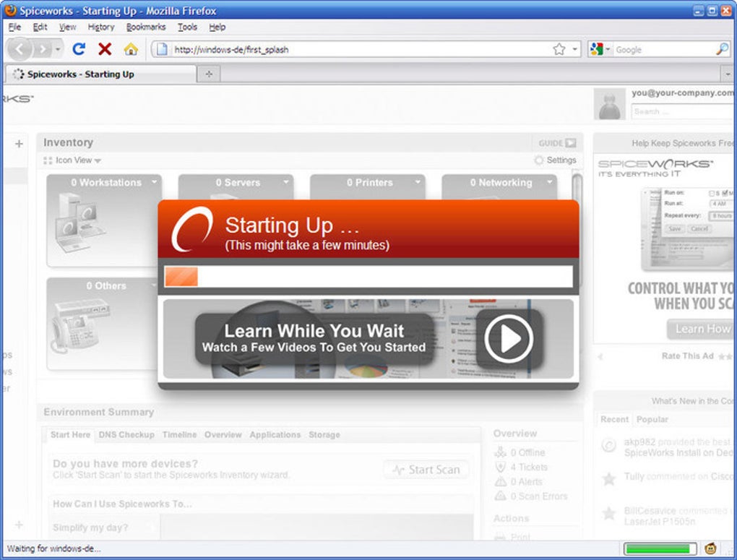The height and width of the screenshot is (560, 737).
Task: Click the 4 Tickets icon in Overview
Action: [x=499, y=467]
